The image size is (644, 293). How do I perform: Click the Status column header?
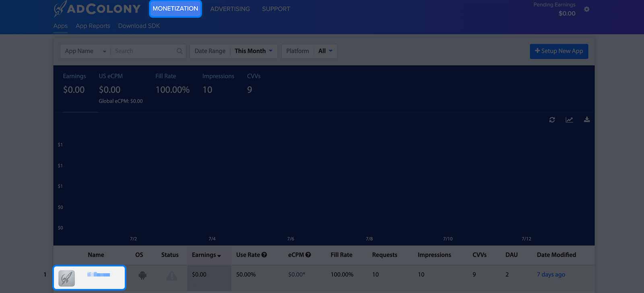170,255
